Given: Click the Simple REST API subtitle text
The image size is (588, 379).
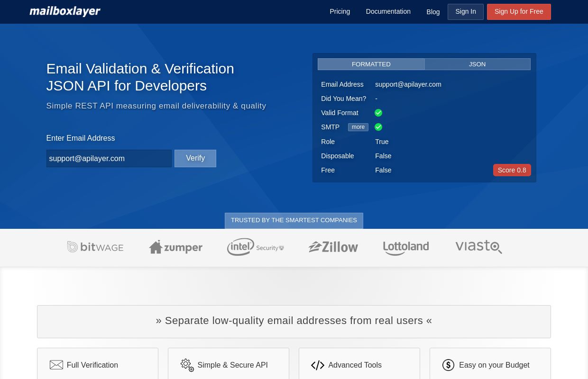Looking at the screenshot, I should 156,106.
